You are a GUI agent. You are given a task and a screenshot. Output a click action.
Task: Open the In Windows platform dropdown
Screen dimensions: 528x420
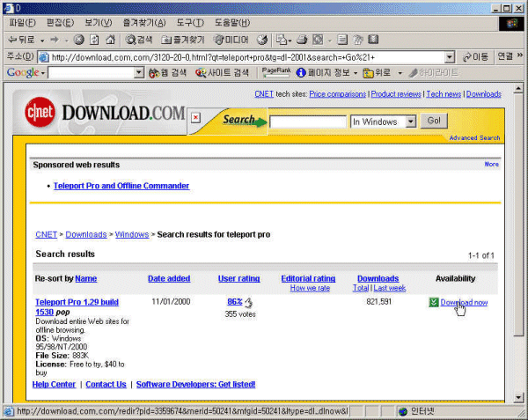point(383,122)
